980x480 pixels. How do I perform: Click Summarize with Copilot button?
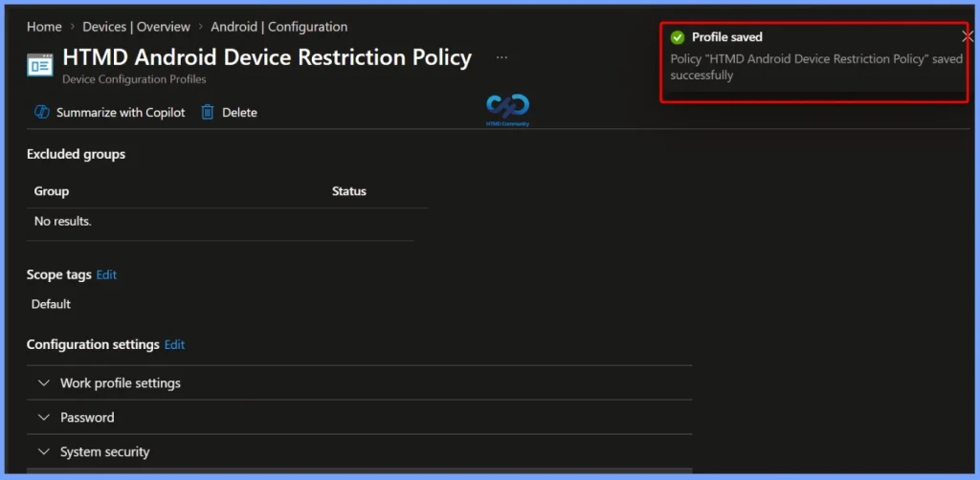(x=110, y=113)
